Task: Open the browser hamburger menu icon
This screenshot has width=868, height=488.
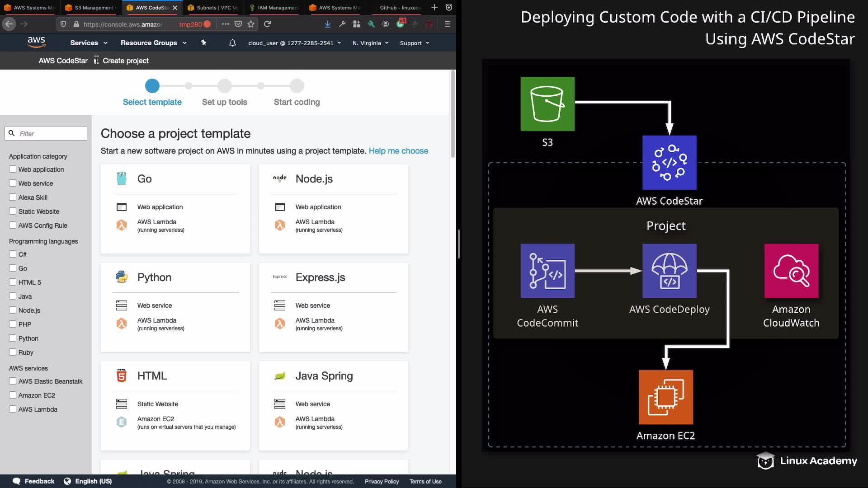Action: (447, 24)
